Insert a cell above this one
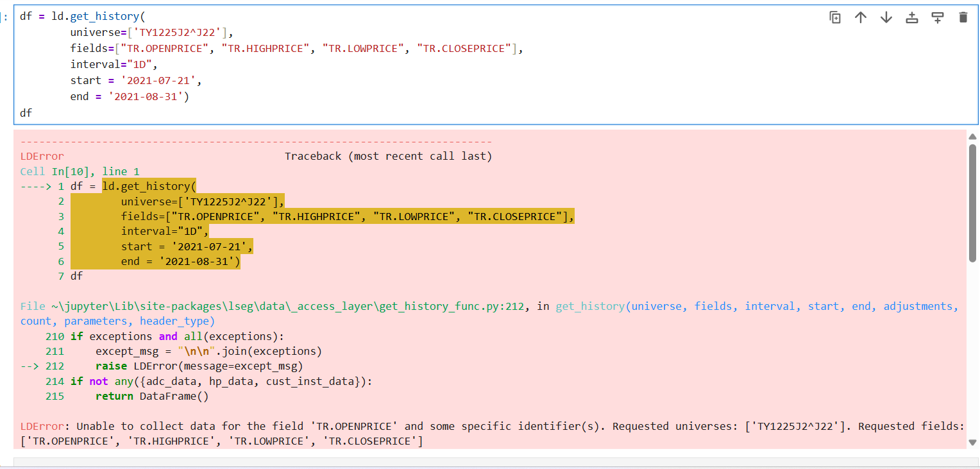 pyautogui.click(x=912, y=17)
